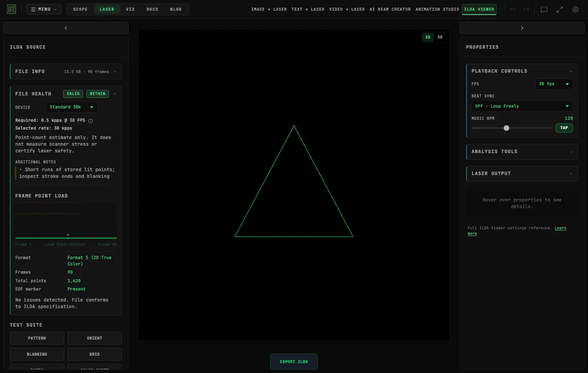
Task: Load the Orient test
Action: (x=95, y=338)
